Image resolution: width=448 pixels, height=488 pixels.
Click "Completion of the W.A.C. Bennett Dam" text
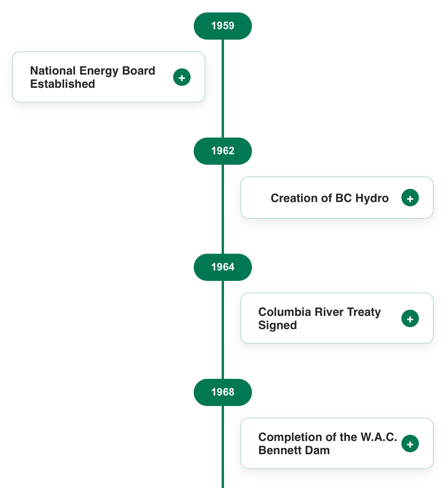click(327, 444)
